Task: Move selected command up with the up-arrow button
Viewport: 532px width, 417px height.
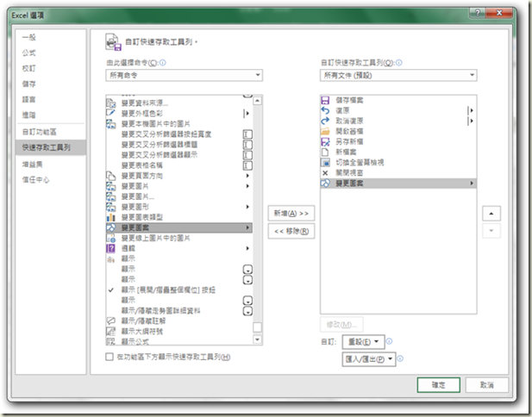Action: click(x=491, y=214)
